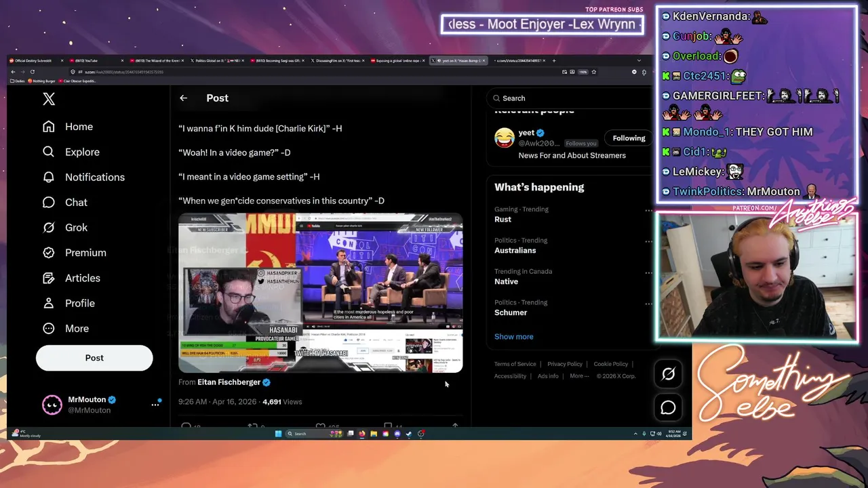The width and height of the screenshot is (868, 488).
Task: Open options for the Rust trend
Action: pos(648,211)
